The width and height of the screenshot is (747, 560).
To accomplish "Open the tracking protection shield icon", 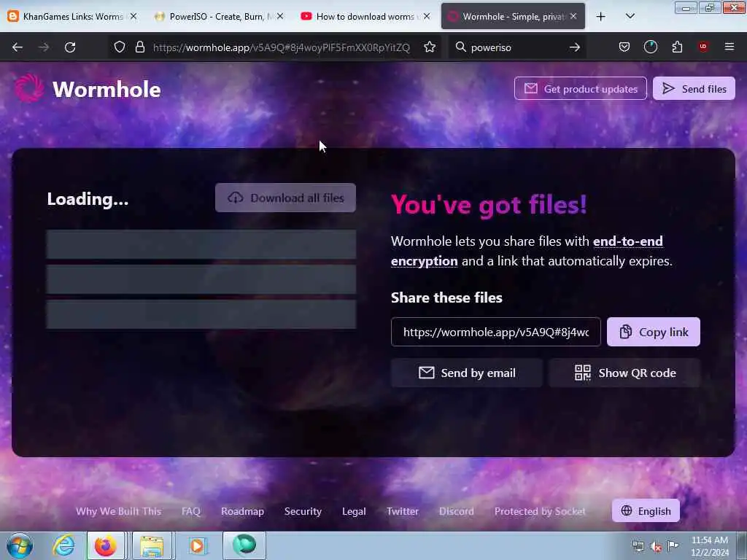I will pos(120,47).
